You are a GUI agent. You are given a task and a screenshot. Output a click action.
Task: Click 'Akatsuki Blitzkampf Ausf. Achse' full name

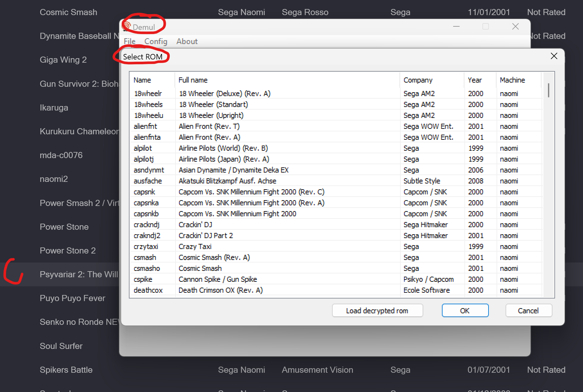(228, 181)
